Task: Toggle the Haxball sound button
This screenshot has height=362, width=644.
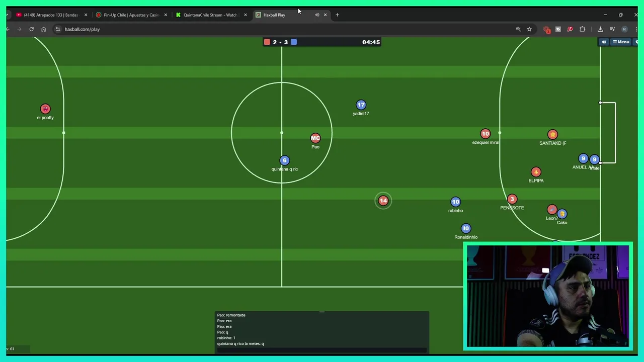Action: tap(604, 42)
